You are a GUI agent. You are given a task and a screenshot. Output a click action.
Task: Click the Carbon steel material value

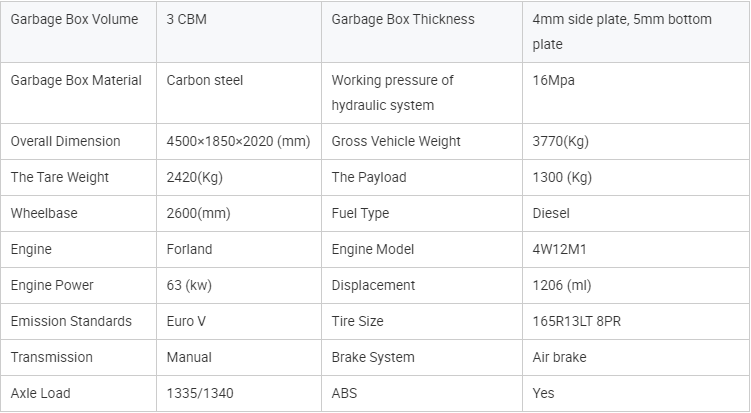coord(205,80)
